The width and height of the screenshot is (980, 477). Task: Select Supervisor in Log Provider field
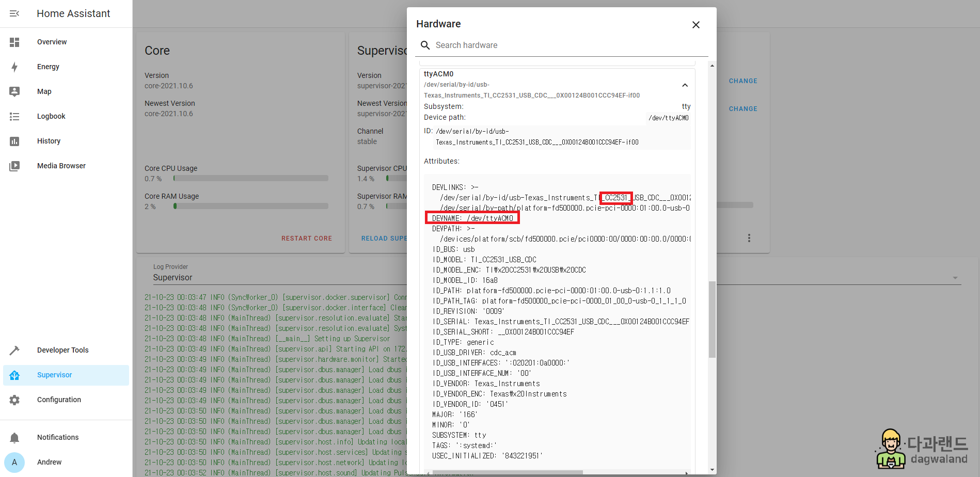point(173,278)
